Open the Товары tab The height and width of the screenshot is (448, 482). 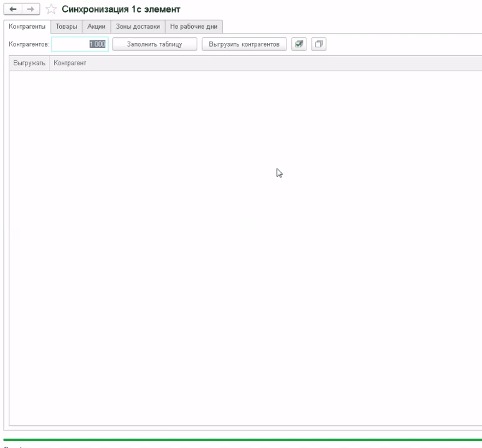66,26
